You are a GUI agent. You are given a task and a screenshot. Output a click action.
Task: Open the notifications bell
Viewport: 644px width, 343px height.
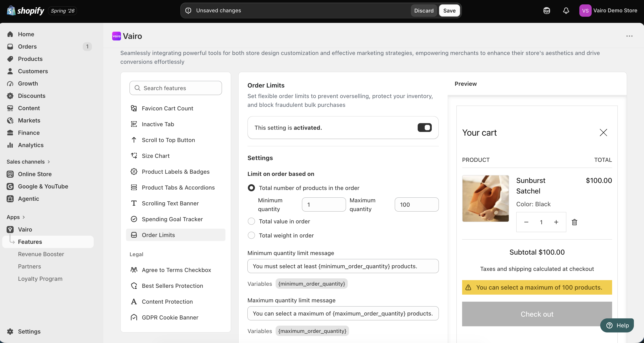tap(566, 11)
